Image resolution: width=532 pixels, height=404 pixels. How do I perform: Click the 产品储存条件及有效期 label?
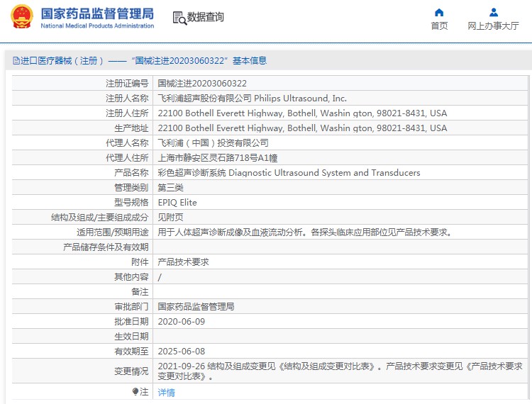[106, 247]
